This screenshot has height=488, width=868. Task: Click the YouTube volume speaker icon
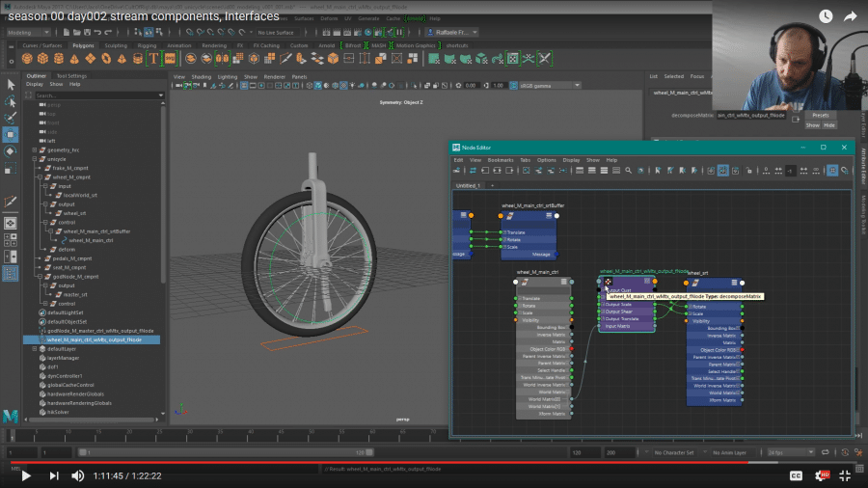pos(77,475)
